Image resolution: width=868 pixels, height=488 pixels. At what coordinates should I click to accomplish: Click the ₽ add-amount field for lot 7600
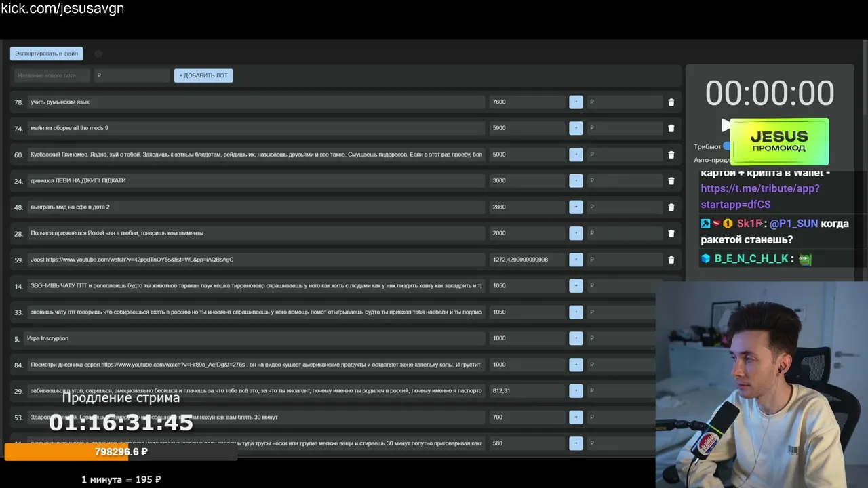[x=625, y=102]
